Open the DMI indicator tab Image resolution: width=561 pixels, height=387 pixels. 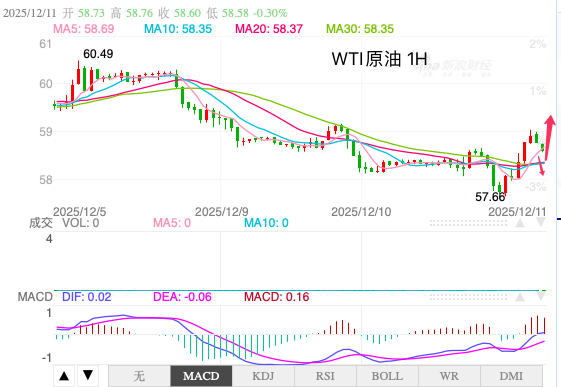pyautogui.click(x=511, y=376)
